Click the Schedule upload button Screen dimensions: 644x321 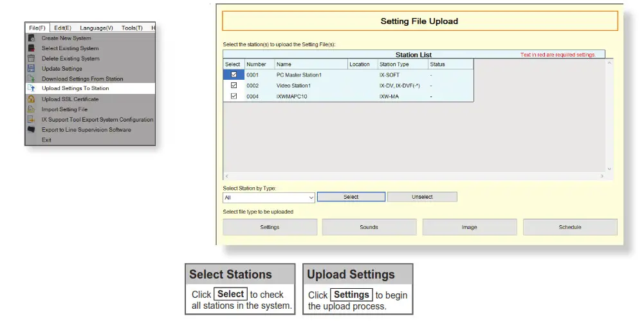pos(570,227)
